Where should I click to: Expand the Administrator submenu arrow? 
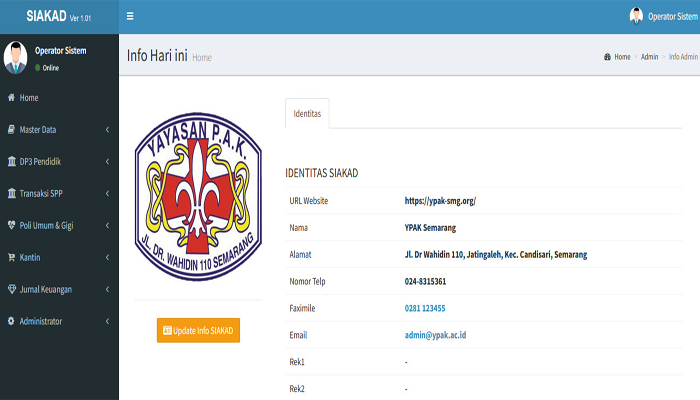click(107, 321)
